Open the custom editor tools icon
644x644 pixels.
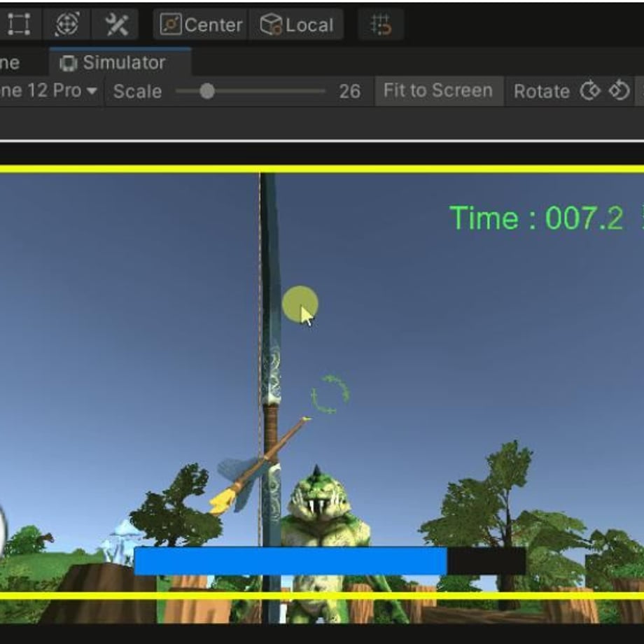116,24
